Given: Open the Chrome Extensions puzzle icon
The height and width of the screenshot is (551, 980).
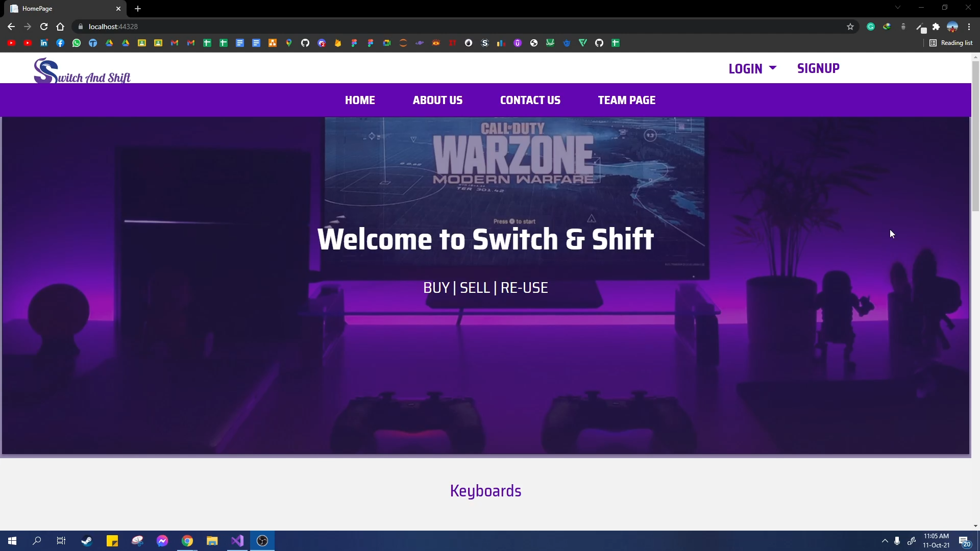Looking at the screenshot, I should pos(936,27).
